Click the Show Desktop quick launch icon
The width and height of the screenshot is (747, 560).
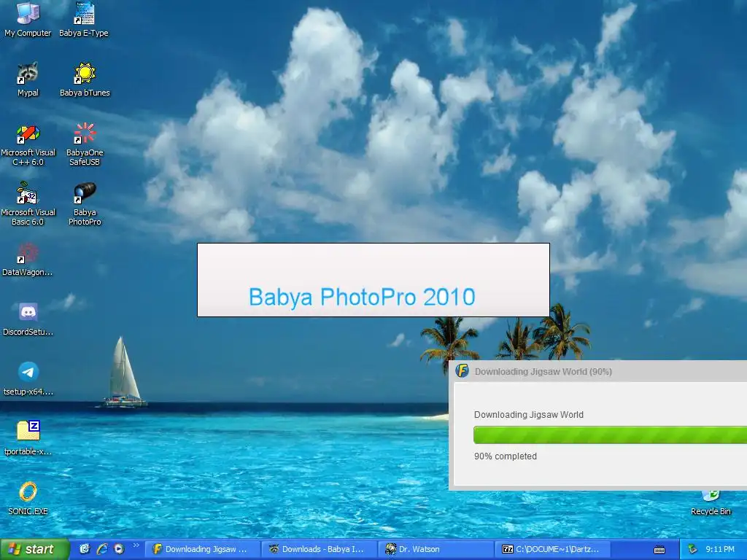click(85, 549)
